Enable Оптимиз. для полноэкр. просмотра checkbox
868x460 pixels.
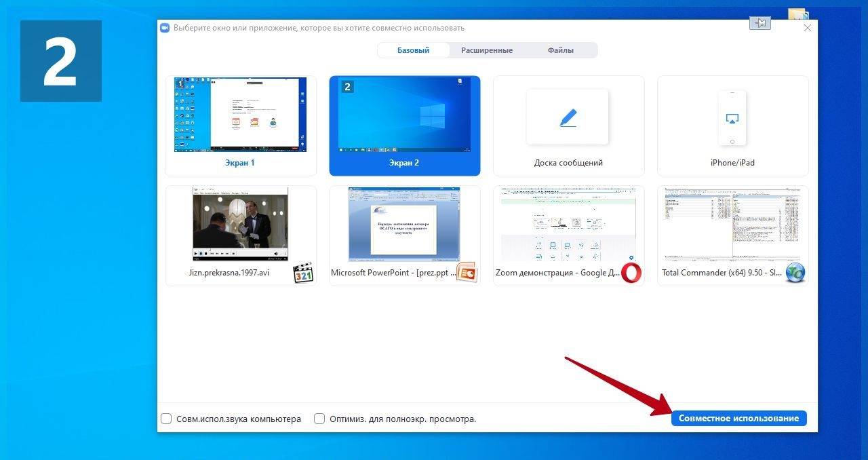(319, 419)
